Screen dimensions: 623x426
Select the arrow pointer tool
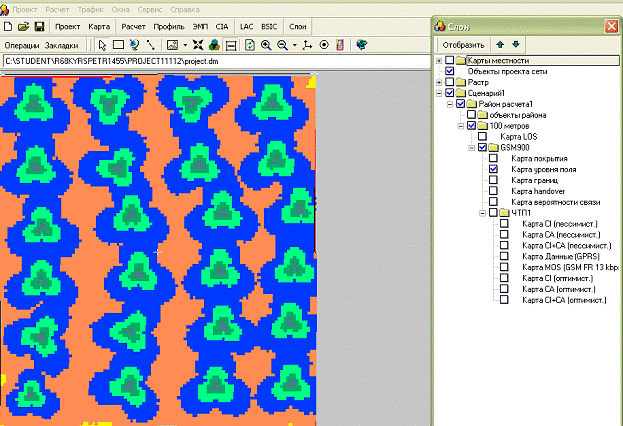point(102,45)
